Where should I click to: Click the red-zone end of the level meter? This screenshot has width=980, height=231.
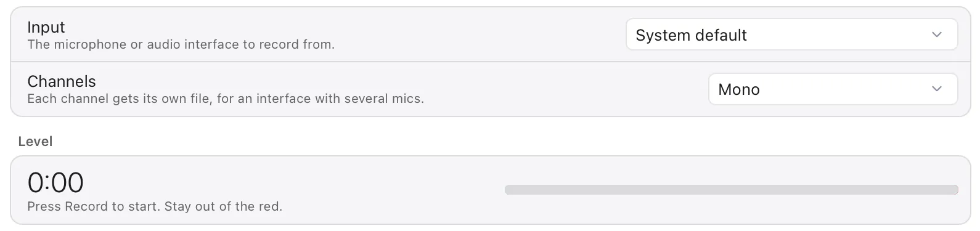click(950, 190)
